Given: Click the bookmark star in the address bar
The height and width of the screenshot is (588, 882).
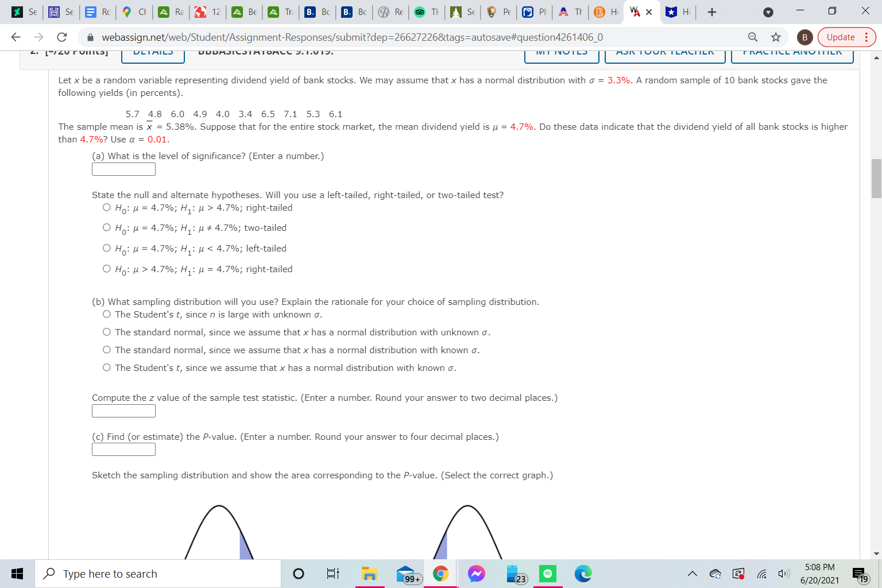Looking at the screenshot, I should pos(775,36).
